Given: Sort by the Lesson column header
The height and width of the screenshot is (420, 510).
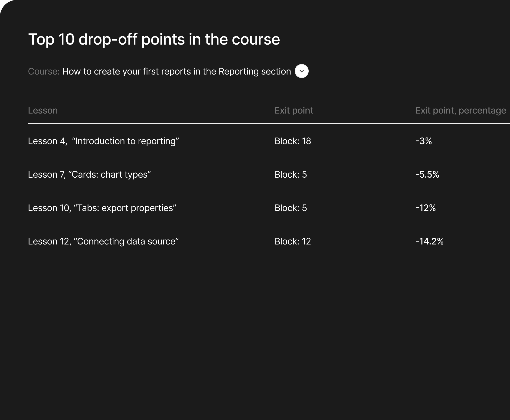Looking at the screenshot, I should [x=43, y=111].
